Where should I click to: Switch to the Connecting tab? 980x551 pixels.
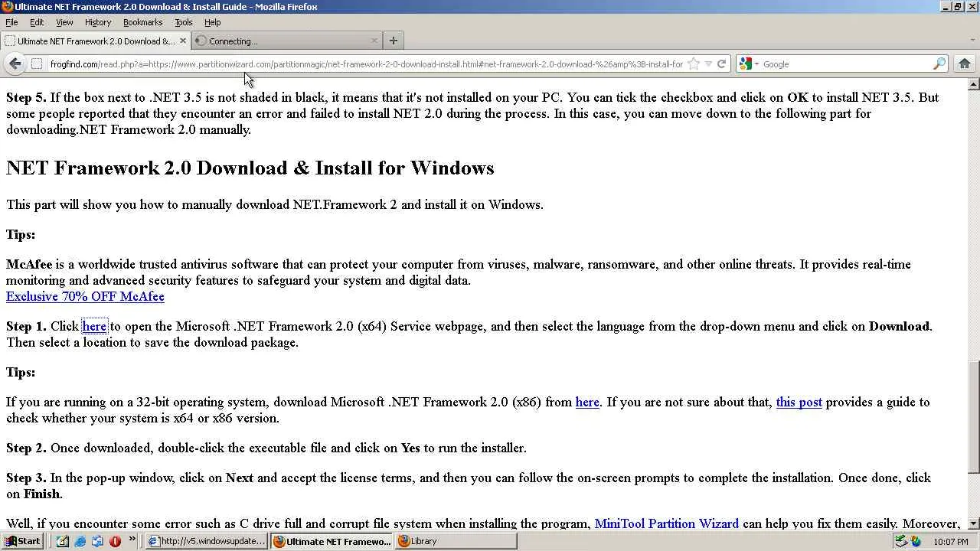coord(286,41)
